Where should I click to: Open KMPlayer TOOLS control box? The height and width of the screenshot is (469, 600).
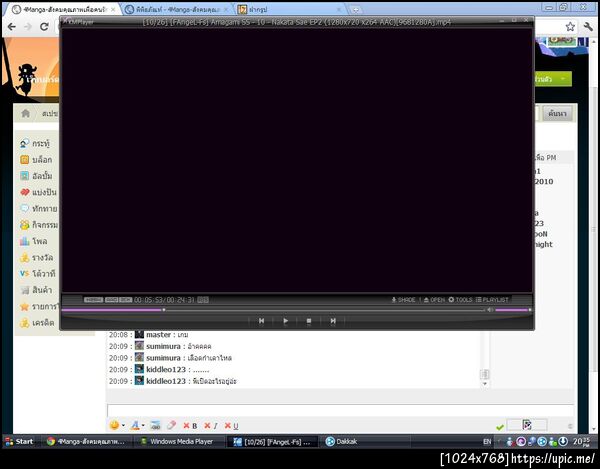460,300
